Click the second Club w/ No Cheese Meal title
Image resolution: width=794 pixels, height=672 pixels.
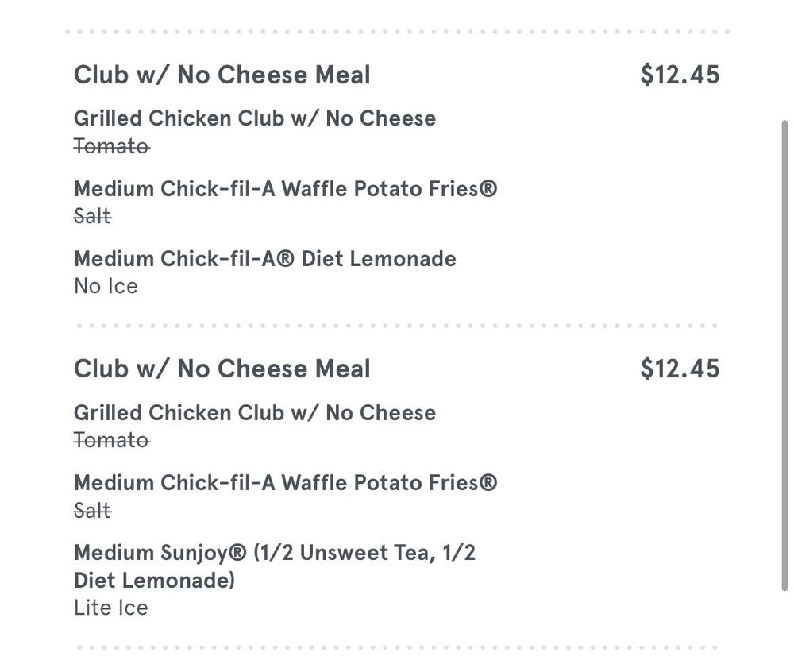coord(222,369)
